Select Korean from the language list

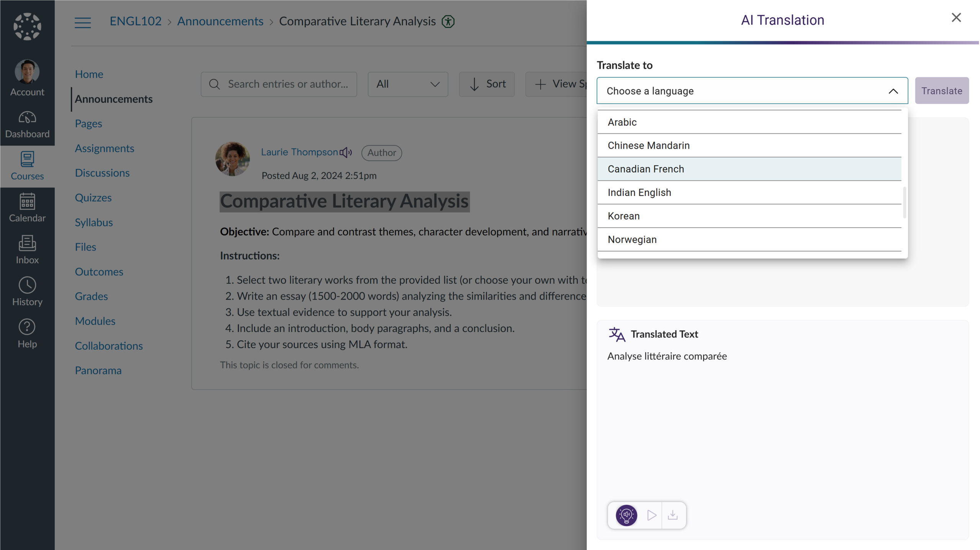pyautogui.click(x=749, y=215)
